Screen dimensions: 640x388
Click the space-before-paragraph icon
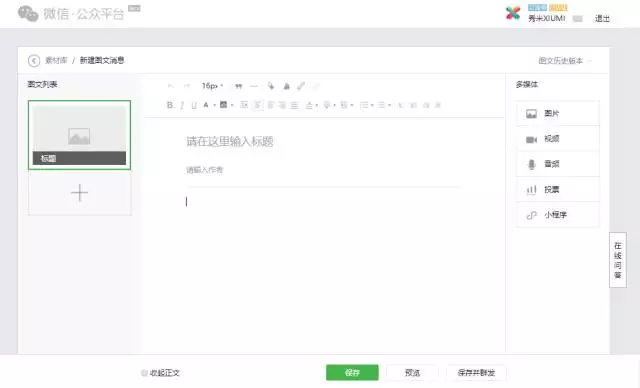[309, 105]
